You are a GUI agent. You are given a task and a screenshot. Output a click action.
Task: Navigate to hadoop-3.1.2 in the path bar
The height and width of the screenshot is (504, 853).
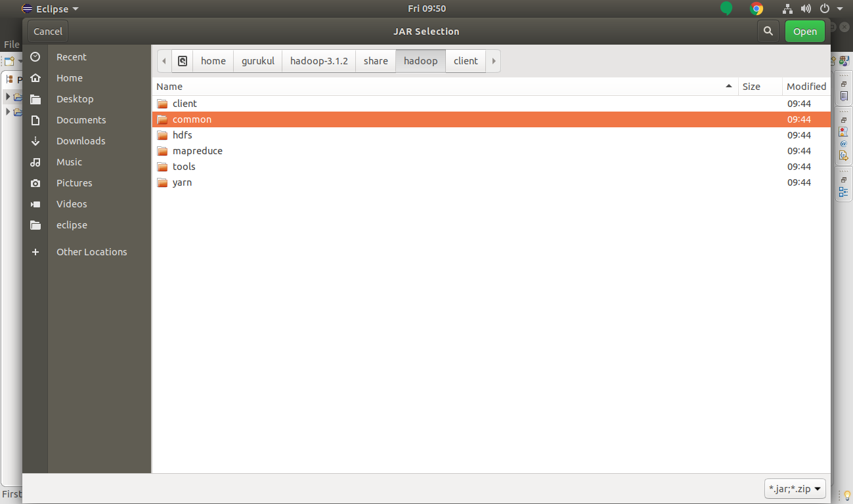pos(319,61)
